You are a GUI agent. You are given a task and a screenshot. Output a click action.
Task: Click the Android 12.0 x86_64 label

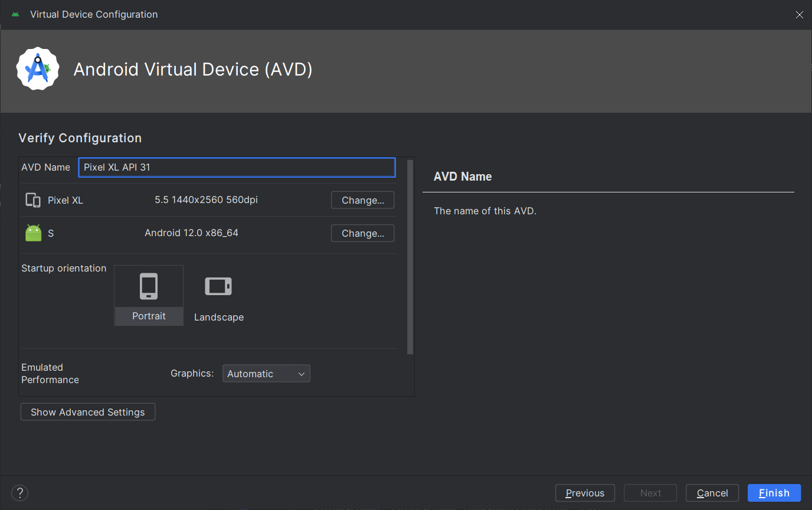[x=191, y=233]
